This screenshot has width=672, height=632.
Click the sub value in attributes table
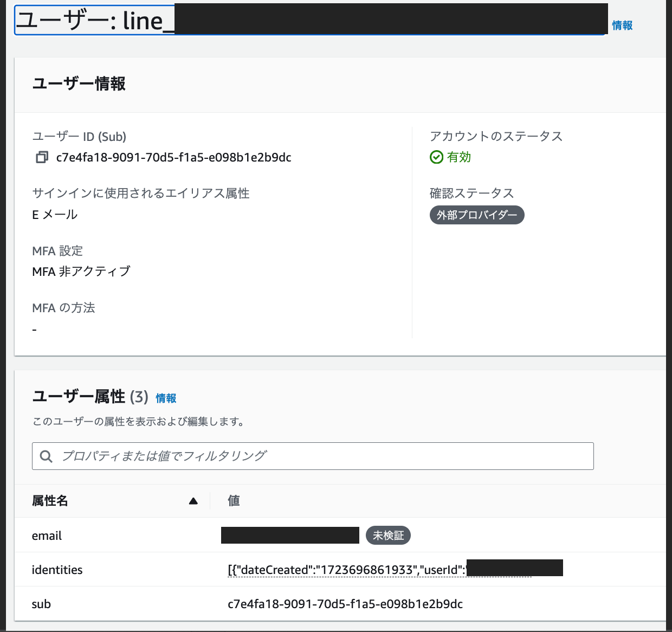click(345, 604)
